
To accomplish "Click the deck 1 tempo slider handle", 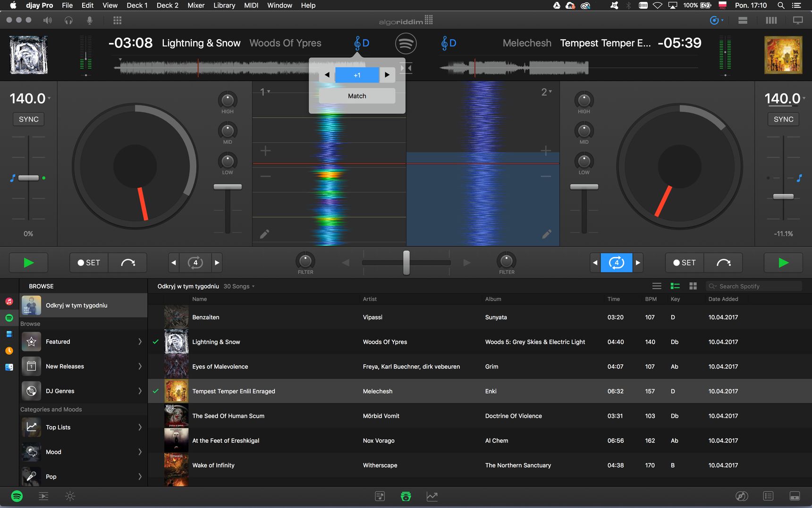I will click(x=28, y=178).
